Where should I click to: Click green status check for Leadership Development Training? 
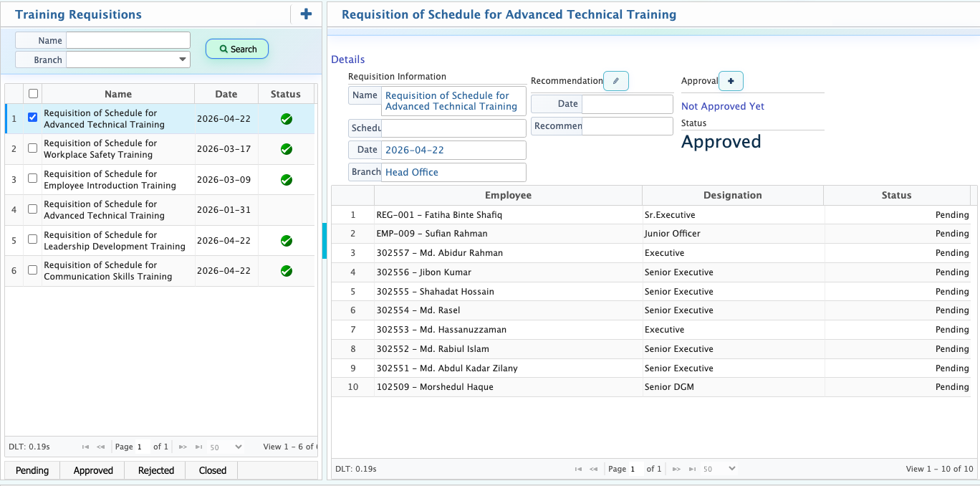coord(287,241)
